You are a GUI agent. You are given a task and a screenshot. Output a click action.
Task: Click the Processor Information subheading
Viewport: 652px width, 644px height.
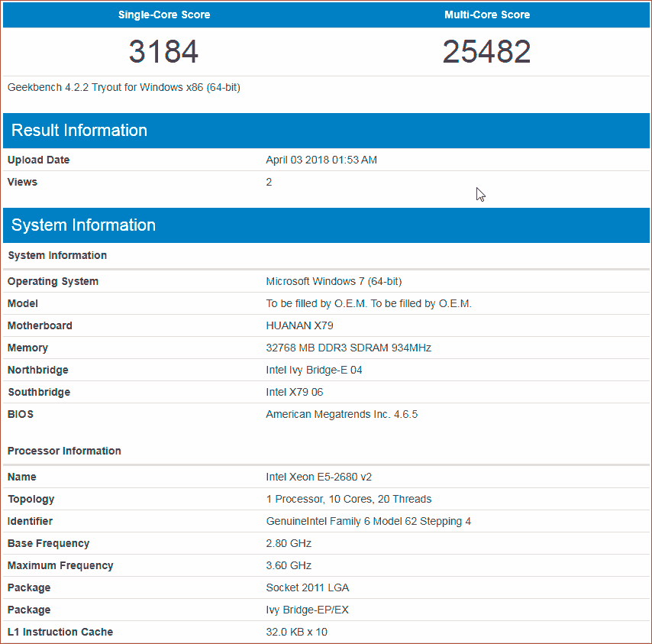click(x=64, y=451)
